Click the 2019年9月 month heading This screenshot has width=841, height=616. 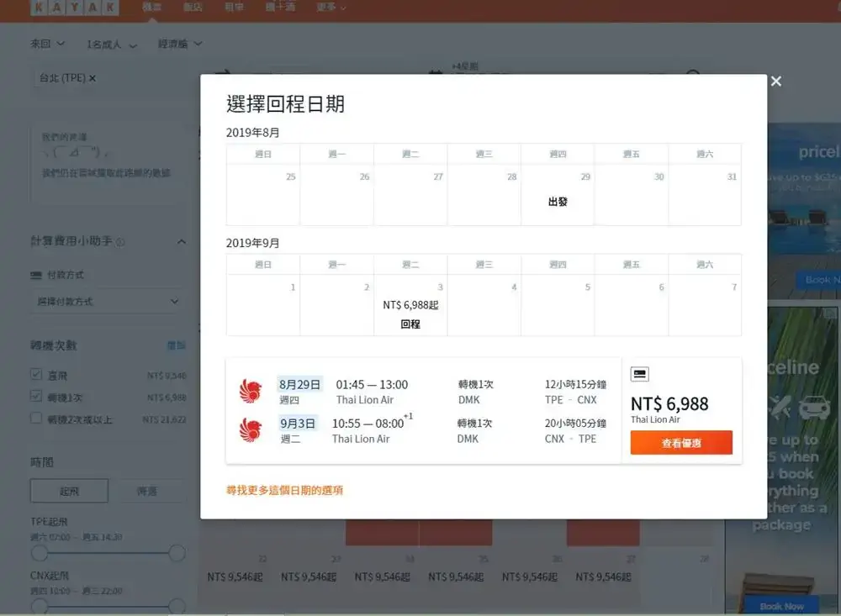click(252, 243)
